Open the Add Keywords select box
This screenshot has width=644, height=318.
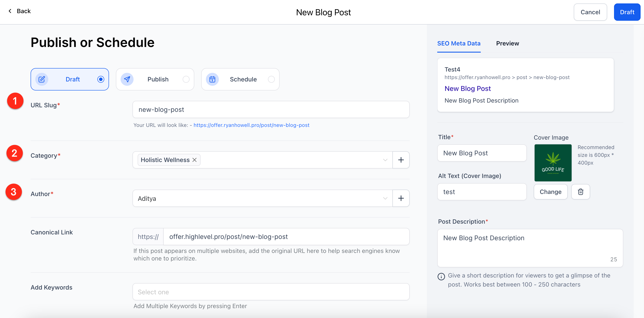pos(271,292)
